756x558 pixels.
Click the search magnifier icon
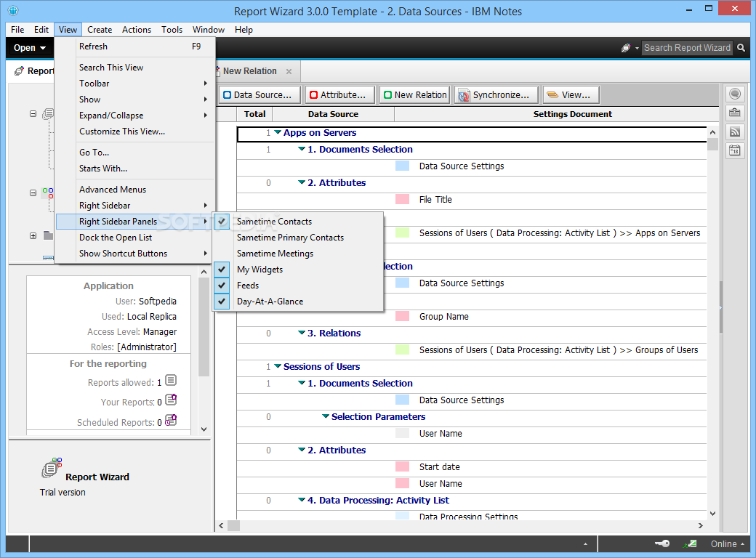pyautogui.click(x=741, y=48)
